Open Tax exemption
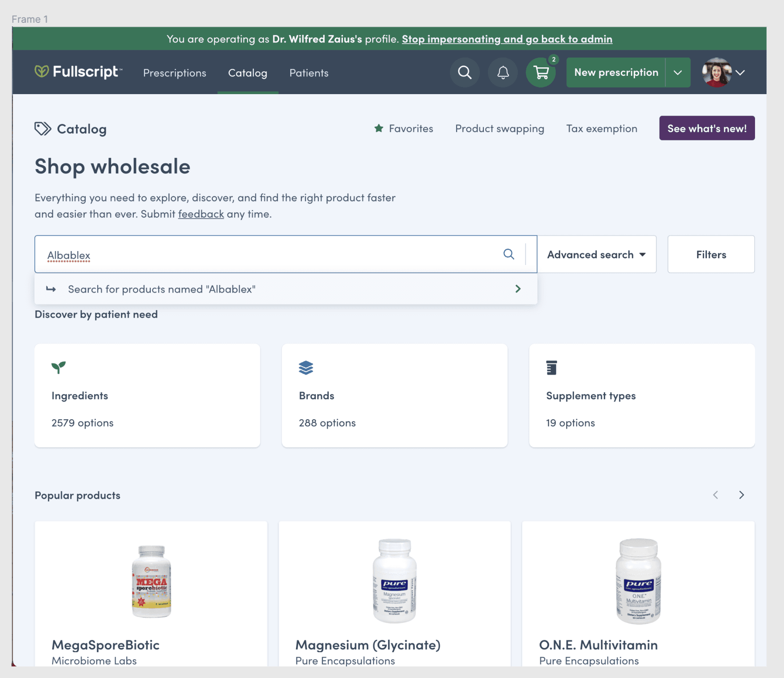This screenshot has width=784, height=678. (x=602, y=128)
